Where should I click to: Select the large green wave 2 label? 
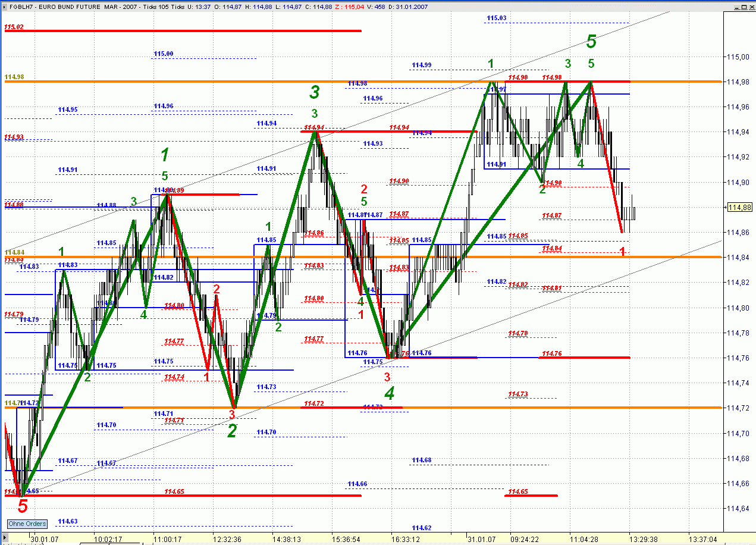point(232,431)
